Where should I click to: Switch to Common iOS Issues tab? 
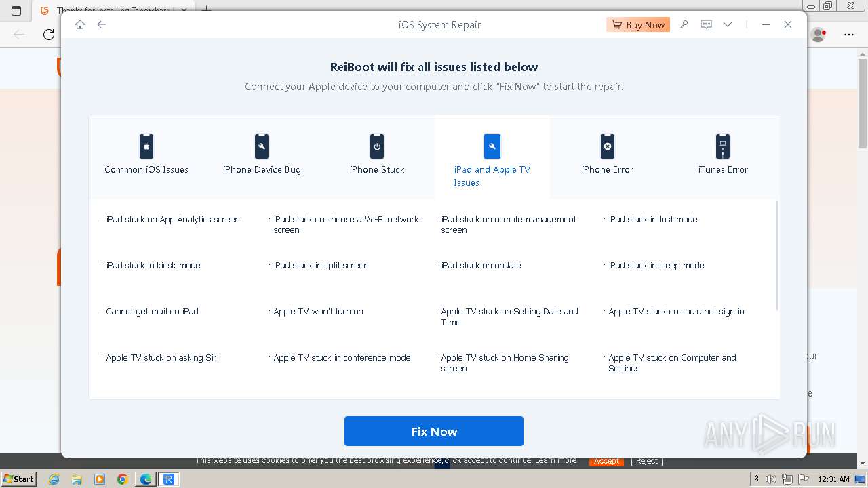[x=146, y=157]
